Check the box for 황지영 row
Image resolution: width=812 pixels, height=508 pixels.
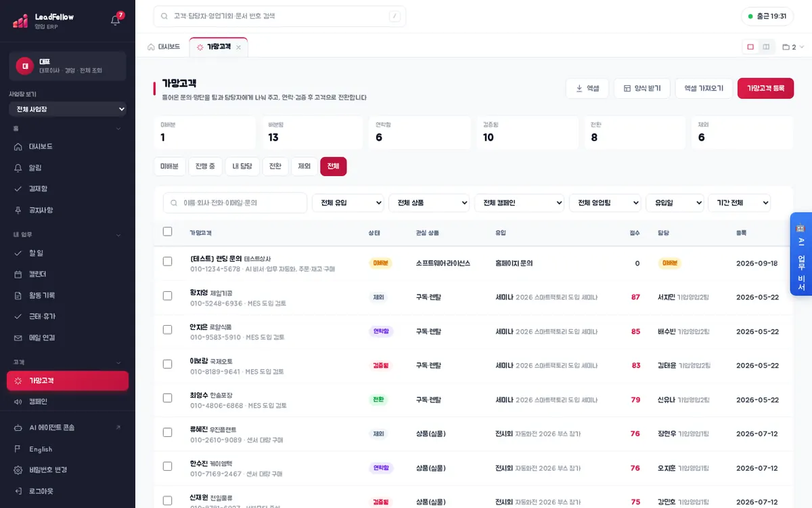click(x=168, y=296)
